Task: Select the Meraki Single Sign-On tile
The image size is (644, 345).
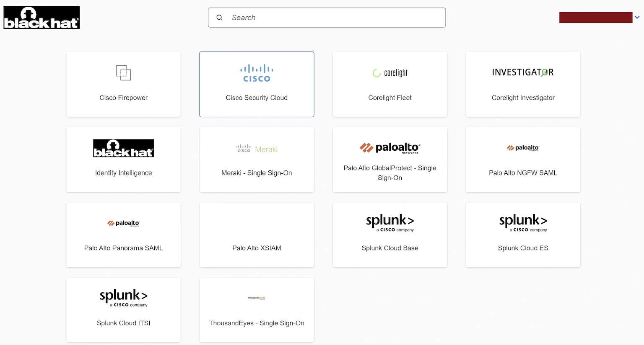Action: (256, 160)
